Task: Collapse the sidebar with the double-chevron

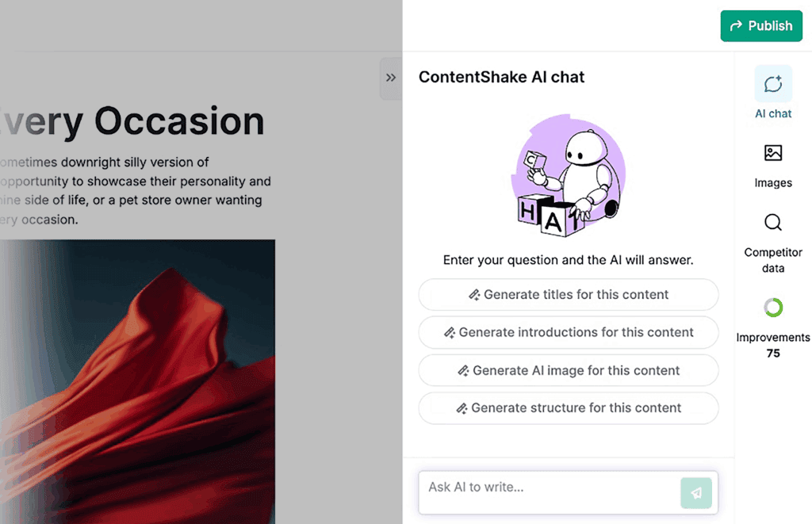Action: [x=390, y=78]
